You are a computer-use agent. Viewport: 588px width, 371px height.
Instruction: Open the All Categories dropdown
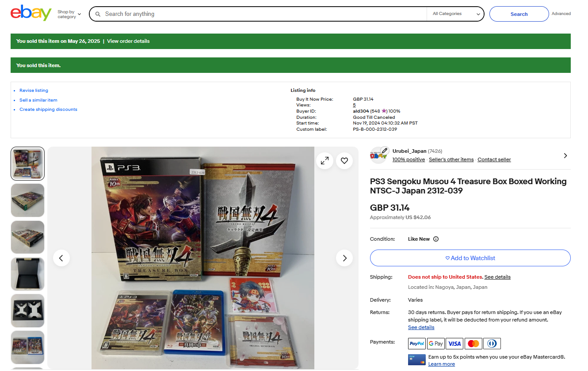(456, 14)
